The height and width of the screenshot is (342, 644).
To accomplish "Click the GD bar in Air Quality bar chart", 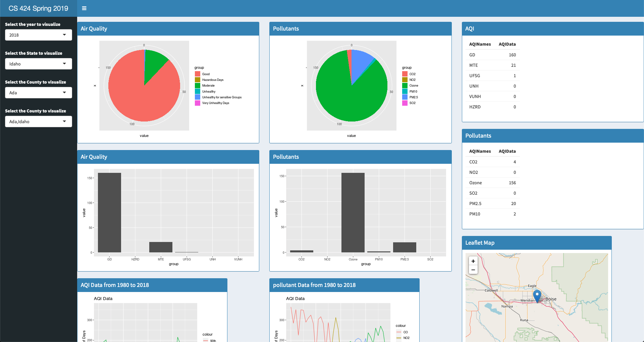I will 109,212.
